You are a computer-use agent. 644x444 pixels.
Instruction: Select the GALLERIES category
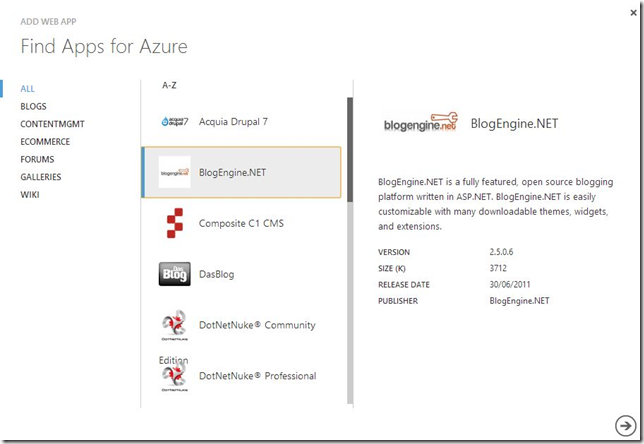click(41, 177)
